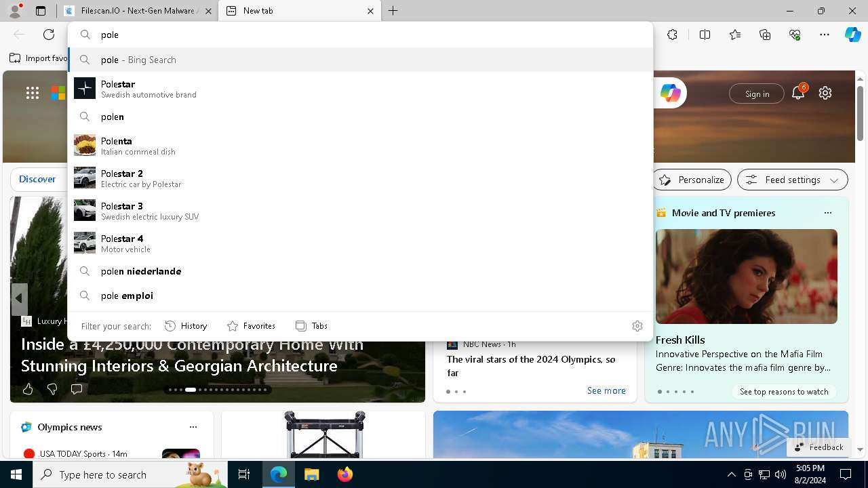Open the volume control in system tray

[781, 474]
